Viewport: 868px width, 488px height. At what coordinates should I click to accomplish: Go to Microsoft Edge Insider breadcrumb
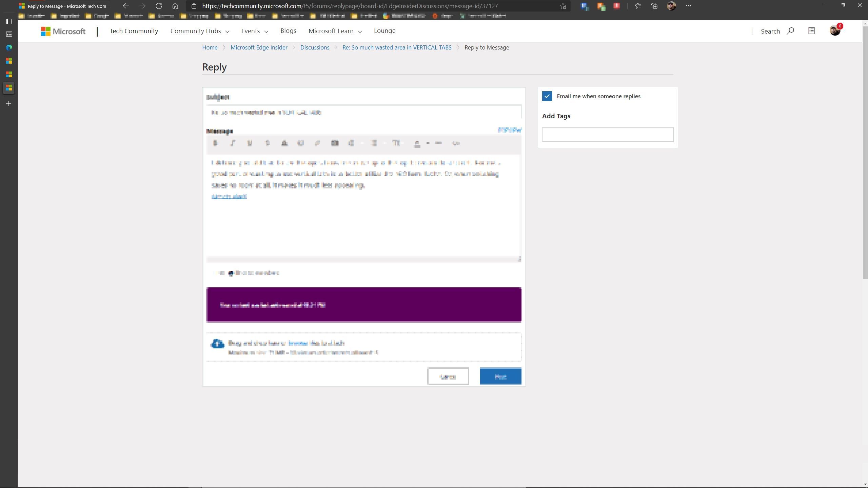pos(259,47)
